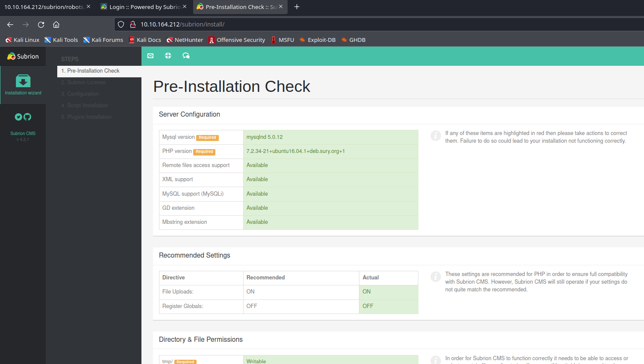Open a new browser tab with the plus

297,7
